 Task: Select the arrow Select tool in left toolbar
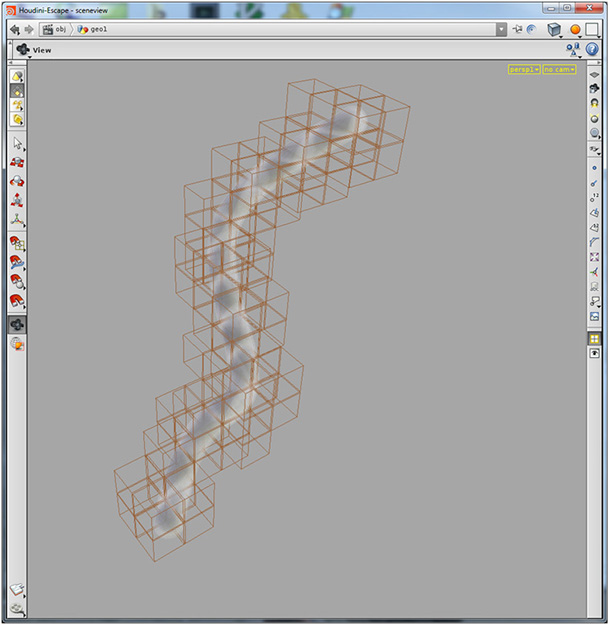coord(17,143)
